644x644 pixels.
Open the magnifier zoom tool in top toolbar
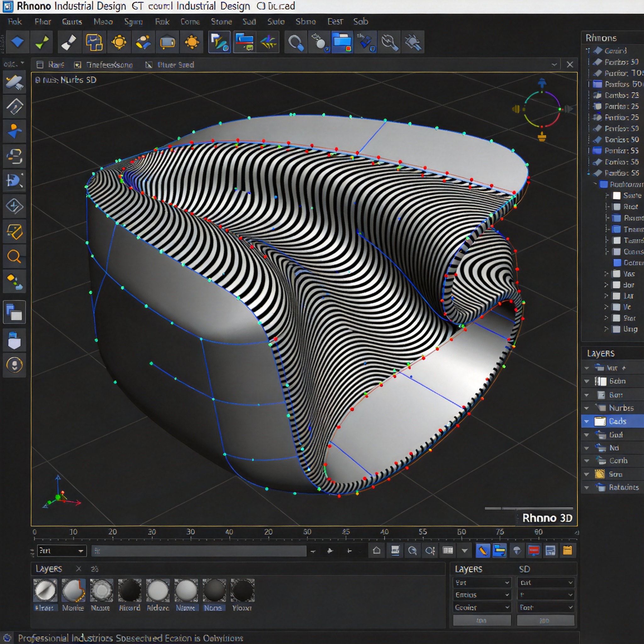(296, 42)
